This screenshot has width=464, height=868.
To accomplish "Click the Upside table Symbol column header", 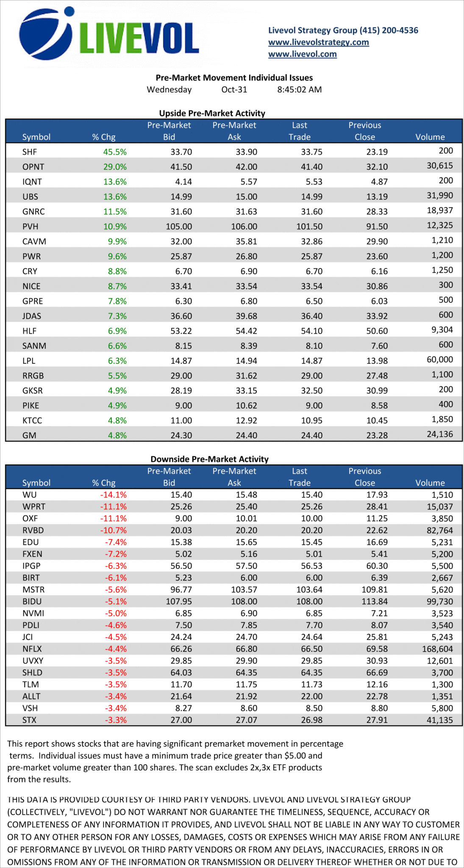I will 36,137.
